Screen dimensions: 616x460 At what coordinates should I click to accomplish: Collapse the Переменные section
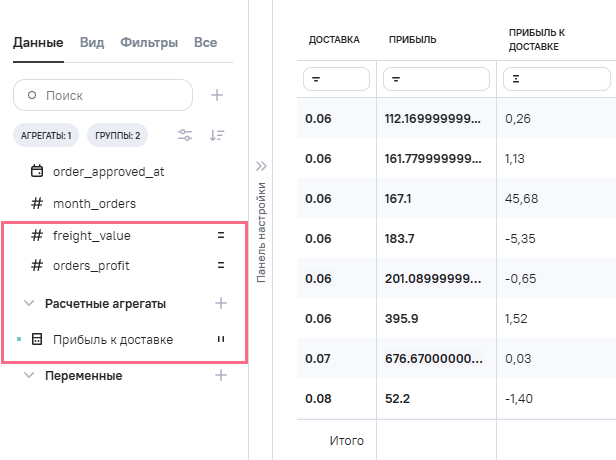tap(29, 376)
